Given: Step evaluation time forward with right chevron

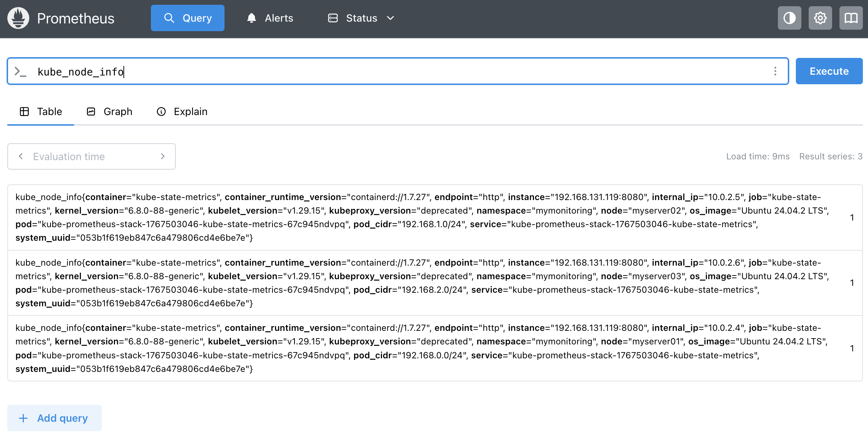Looking at the screenshot, I should tap(163, 156).
